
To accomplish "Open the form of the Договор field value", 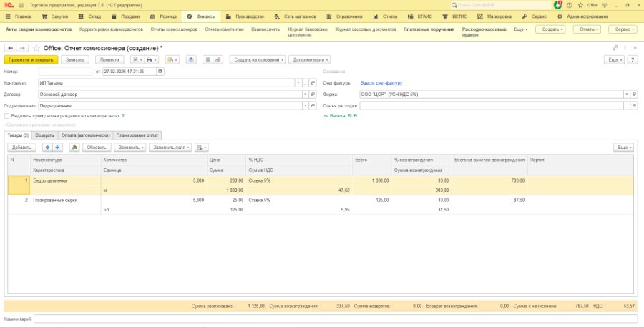I will coord(313,95).
